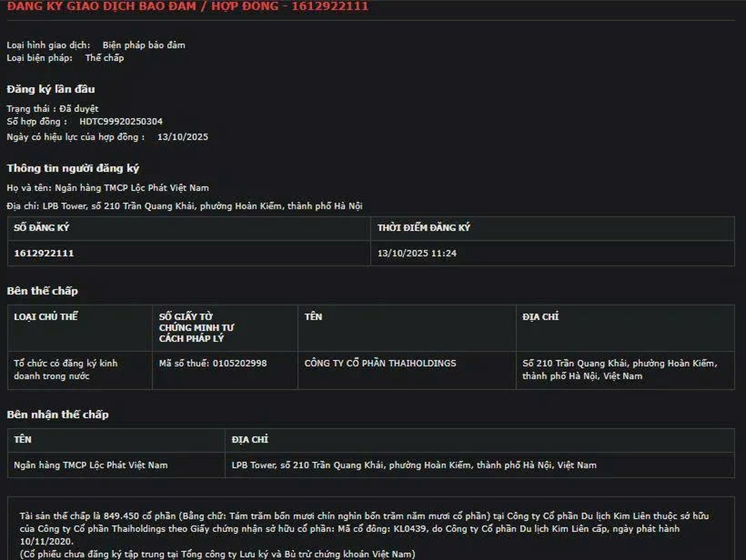
Task: Click contract number HDTC99920250304
Action: (x=121, y=122)
